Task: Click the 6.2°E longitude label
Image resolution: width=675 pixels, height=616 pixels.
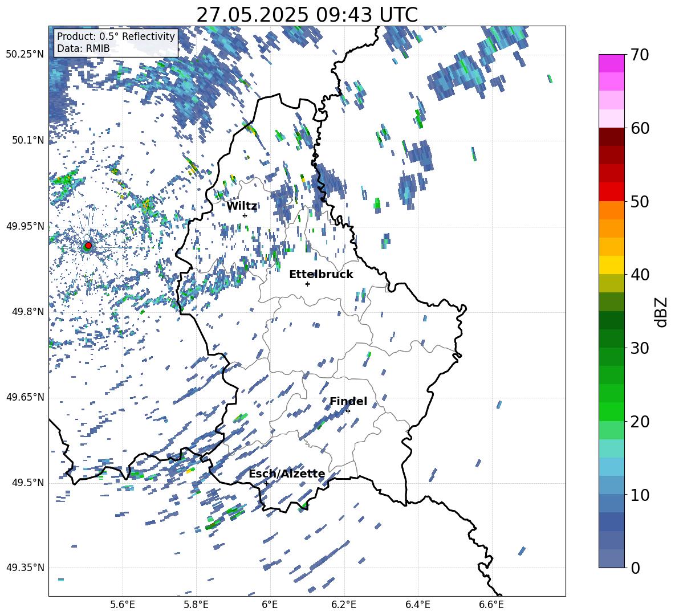Action: (x=344, y=605)
